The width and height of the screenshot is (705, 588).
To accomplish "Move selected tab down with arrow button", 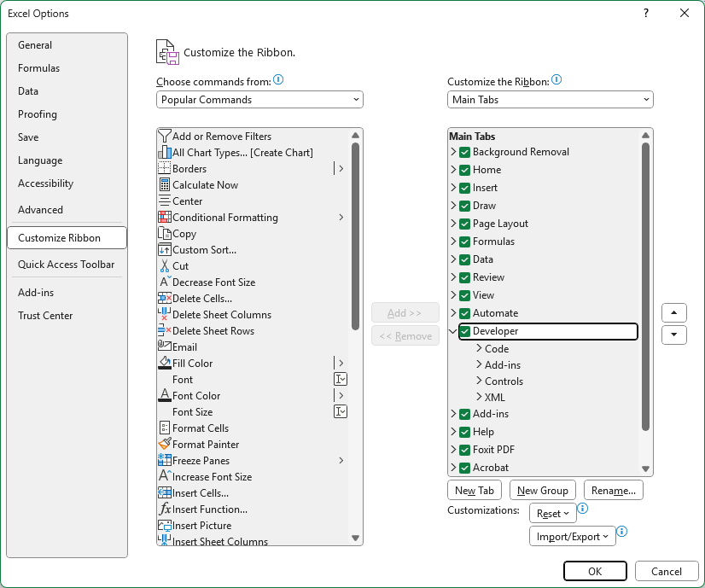I will pos(673,335).
